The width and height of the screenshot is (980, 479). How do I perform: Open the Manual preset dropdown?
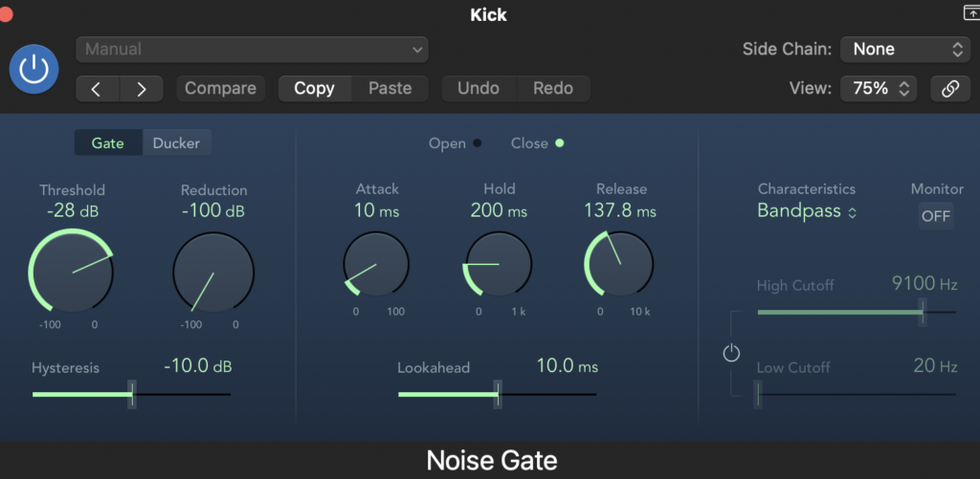pyautogui.click(x=253, y=49)
